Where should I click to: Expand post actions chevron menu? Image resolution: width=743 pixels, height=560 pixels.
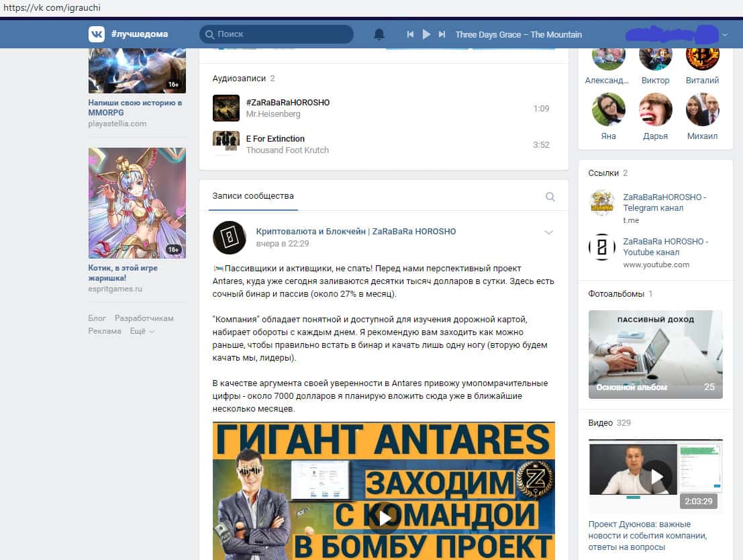(x=549, y=232)
